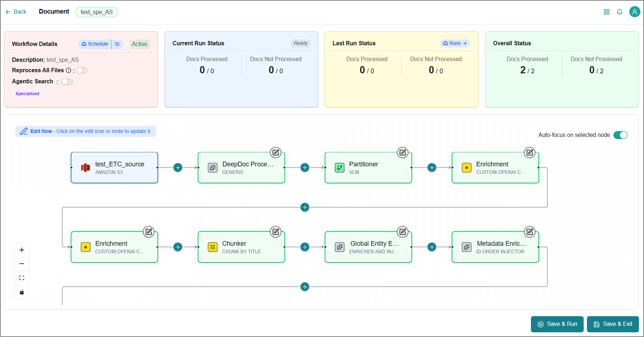Viewport: 644px width, 337px height.
Task: Open schedule history icon beside Schedule
Action: coord(117,44)
